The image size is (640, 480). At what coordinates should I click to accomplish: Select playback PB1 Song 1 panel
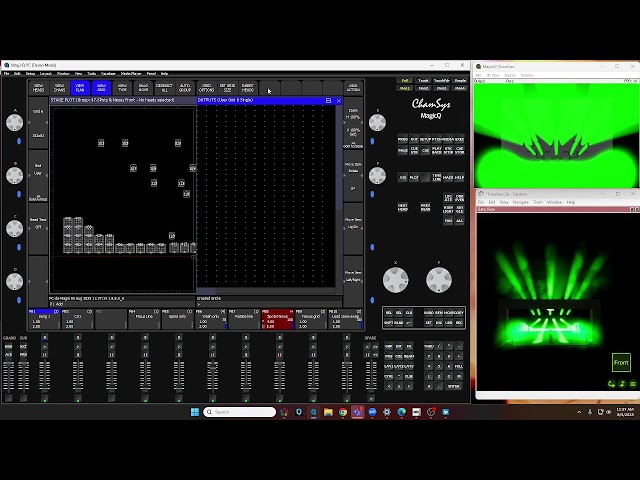pos(44,319)
